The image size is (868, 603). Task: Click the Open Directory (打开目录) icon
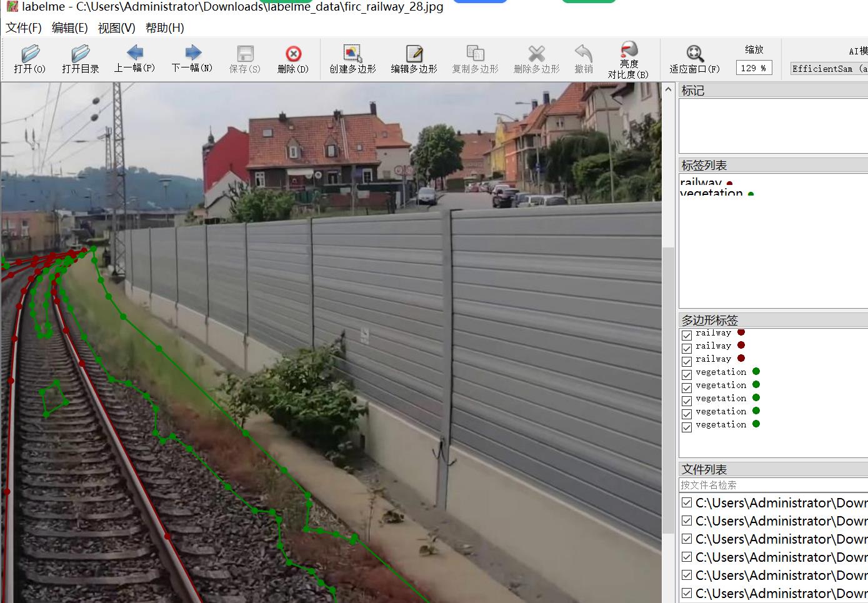(x=80, y=59)
